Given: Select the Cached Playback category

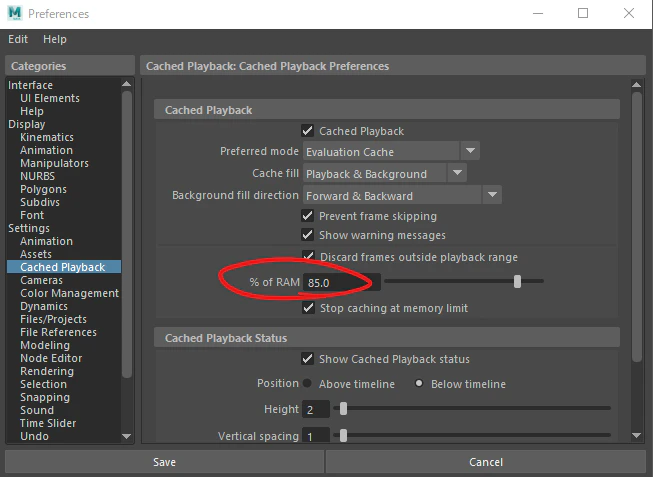Looking at the screenshot, I should (x=64, y=267).
